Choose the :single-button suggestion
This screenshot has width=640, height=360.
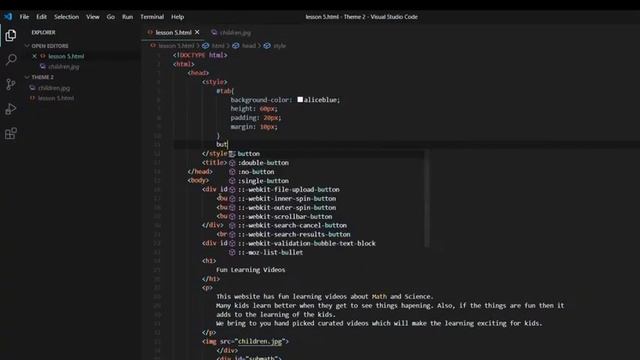[x=327, y=181]
